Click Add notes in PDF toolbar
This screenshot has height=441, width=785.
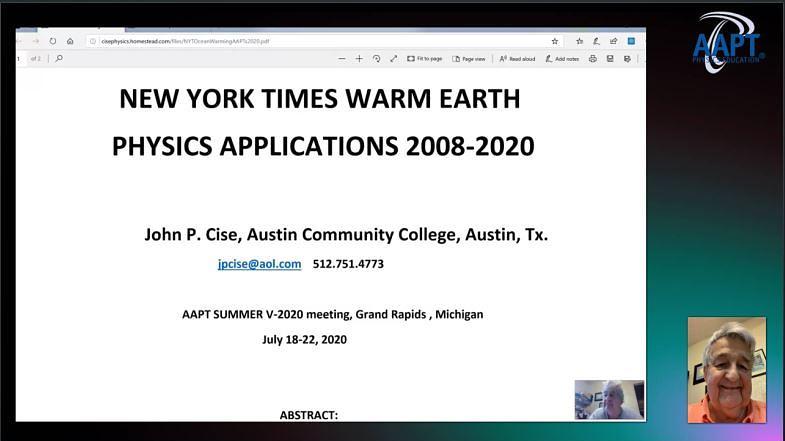click(x=562, y=59)
